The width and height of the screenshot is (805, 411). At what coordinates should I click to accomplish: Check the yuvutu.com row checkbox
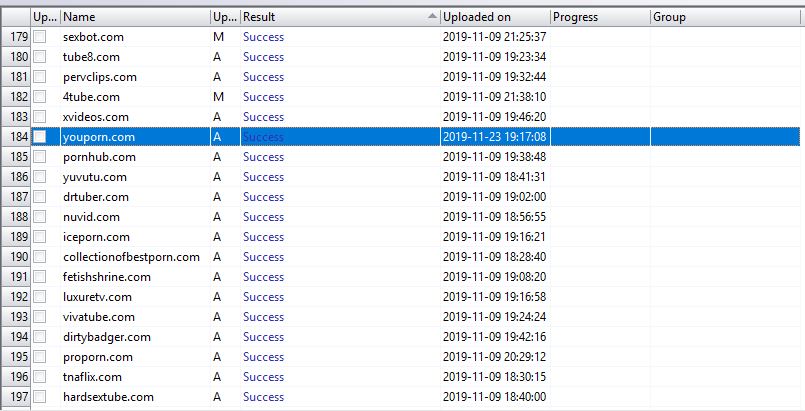pos(40,177)
